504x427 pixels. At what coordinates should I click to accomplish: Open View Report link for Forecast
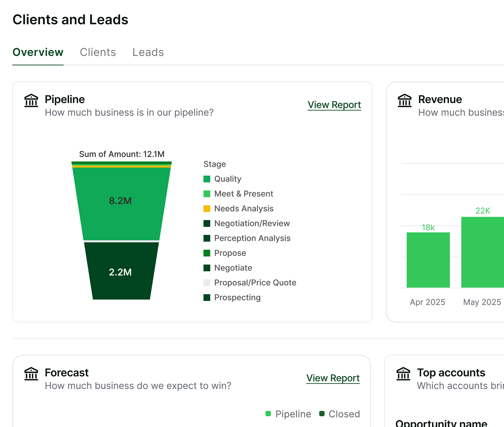(x=333, y=378)
